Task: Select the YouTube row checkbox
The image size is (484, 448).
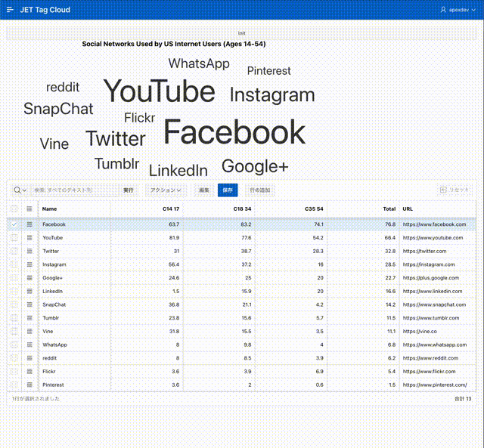Action: pyautogui.click(x=14, y=238)
